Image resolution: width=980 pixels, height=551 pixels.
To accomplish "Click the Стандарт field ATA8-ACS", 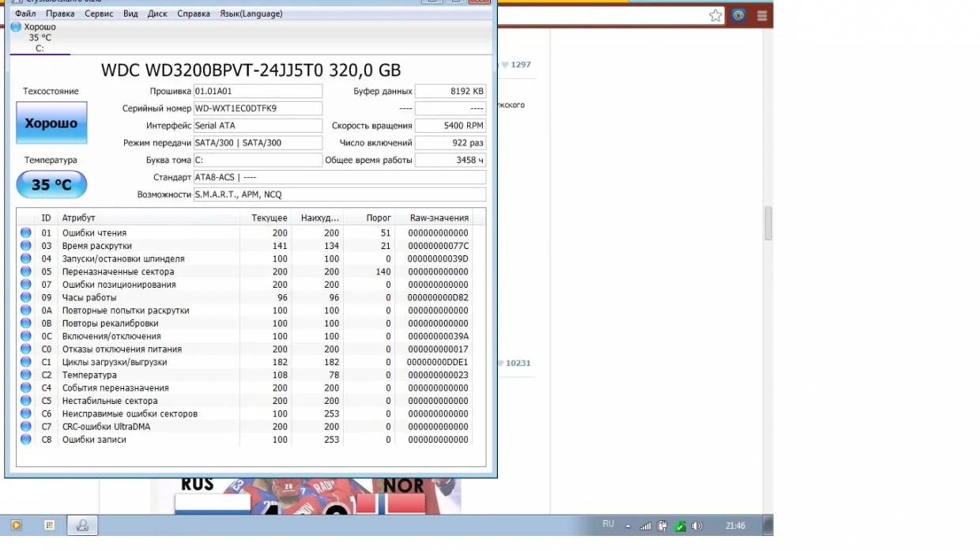I will [340, 177].
